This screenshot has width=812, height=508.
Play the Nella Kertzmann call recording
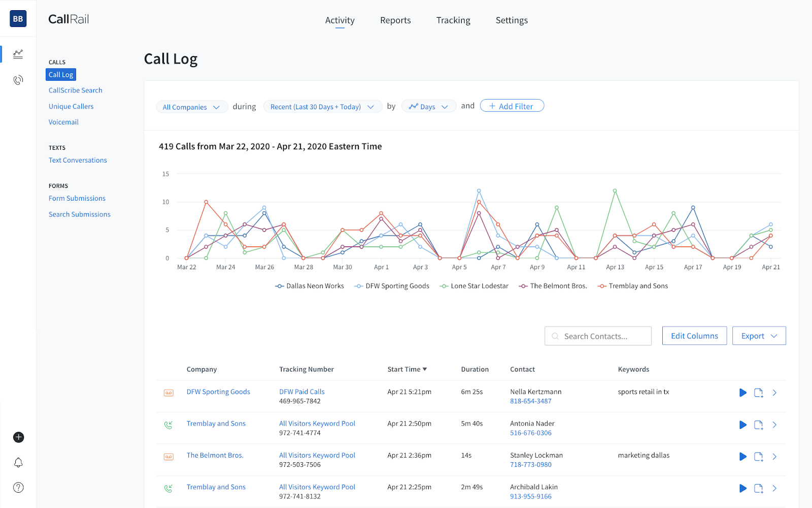[x=742, y=393]
